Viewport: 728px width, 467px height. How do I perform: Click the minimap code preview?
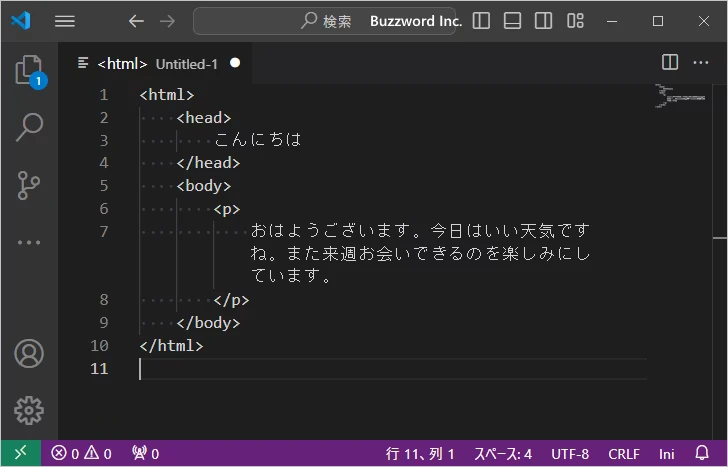pos(680,96)
